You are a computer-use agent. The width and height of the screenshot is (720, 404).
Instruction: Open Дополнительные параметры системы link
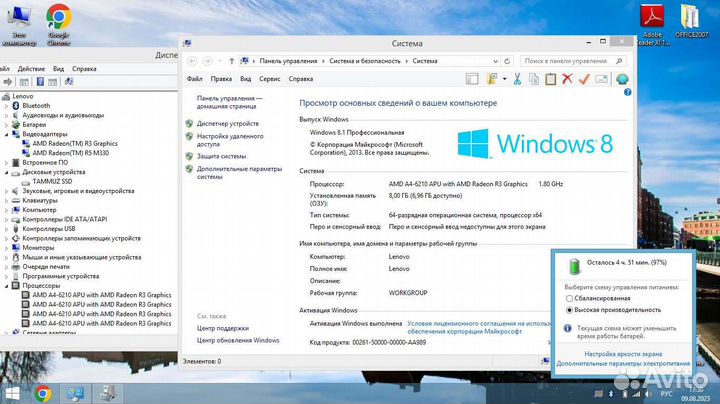[239, 173]
